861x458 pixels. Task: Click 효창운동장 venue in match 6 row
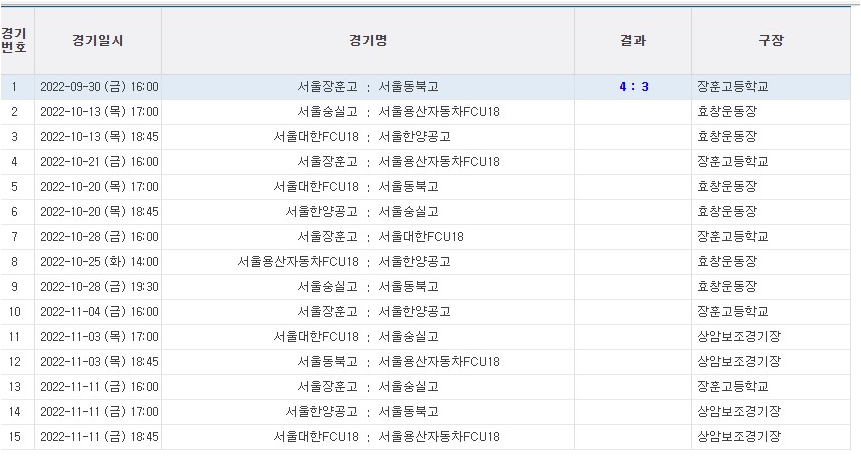click(x=727, y=212)
